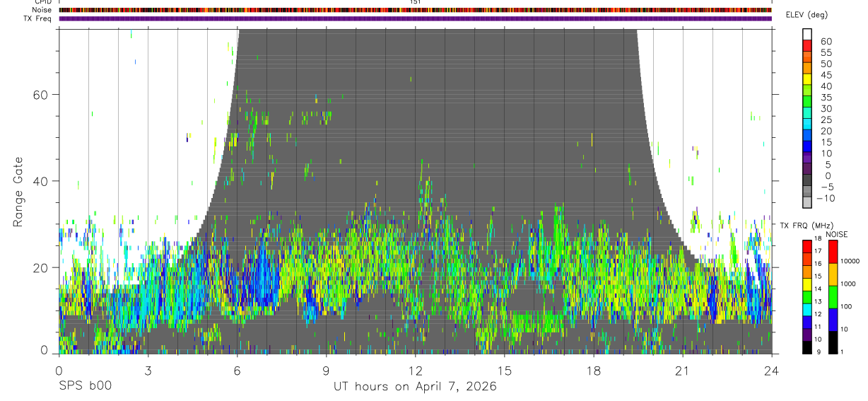The width and height of the screenshot is (868, 401).
Task: Select yellow 14–15 MHz TX FRQ segment
Action: point(807,284)
